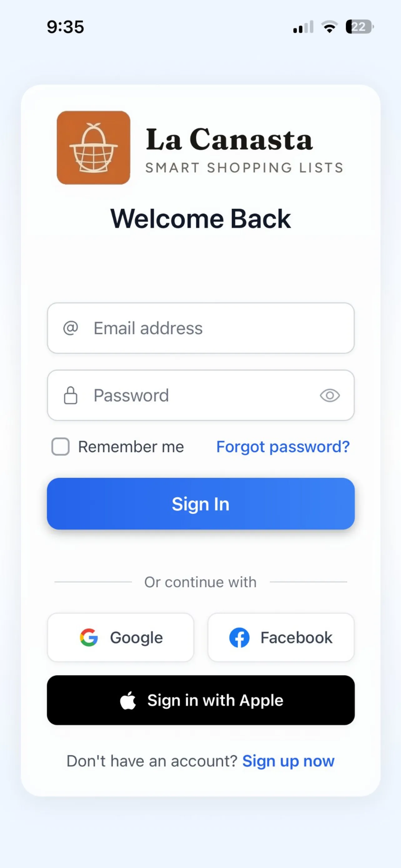401x868 pixels.
Task: Click the Google G logo
Action: point(89,637)
